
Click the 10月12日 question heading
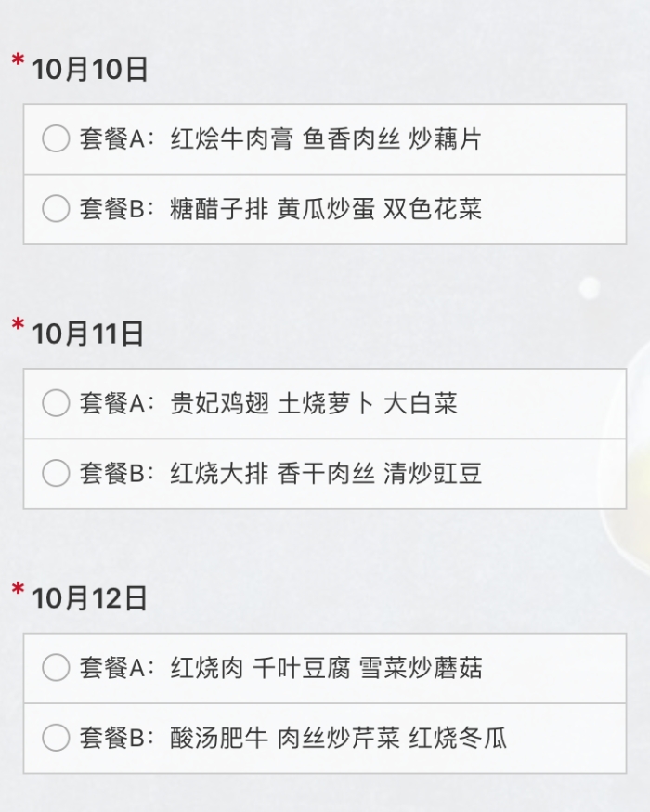pyautogui.click(x=90, y=598)
